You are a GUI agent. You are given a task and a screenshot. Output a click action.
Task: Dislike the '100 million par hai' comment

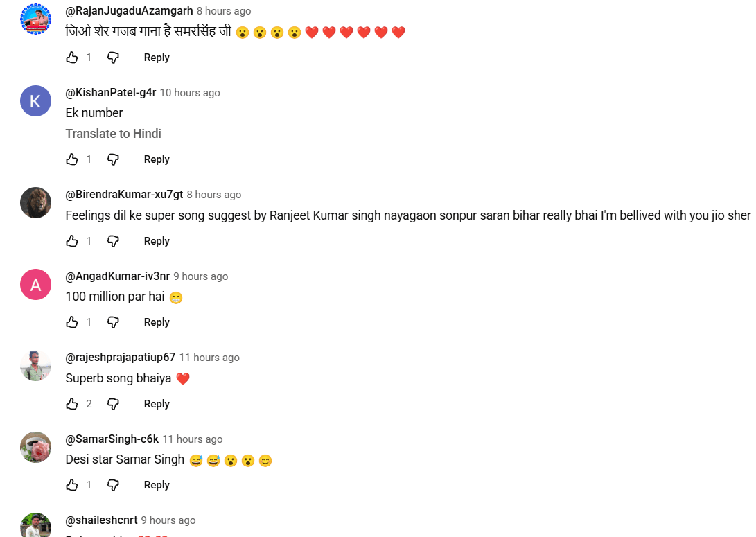113,322
